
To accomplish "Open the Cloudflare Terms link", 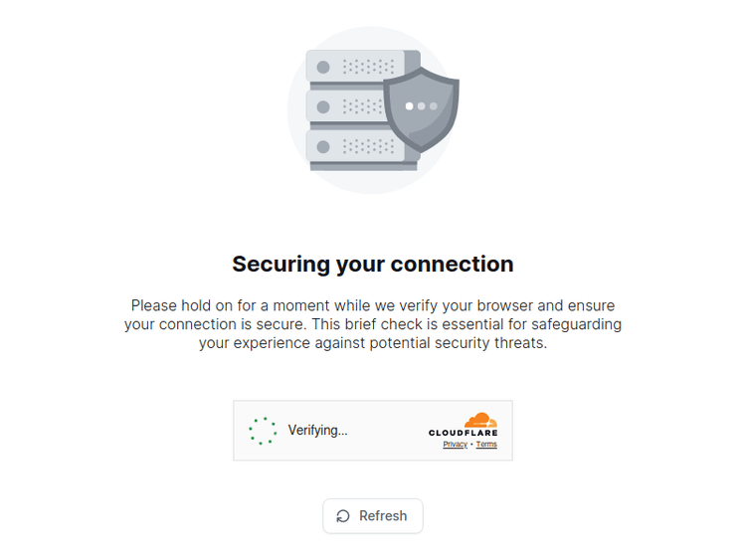I will [486, 445].
